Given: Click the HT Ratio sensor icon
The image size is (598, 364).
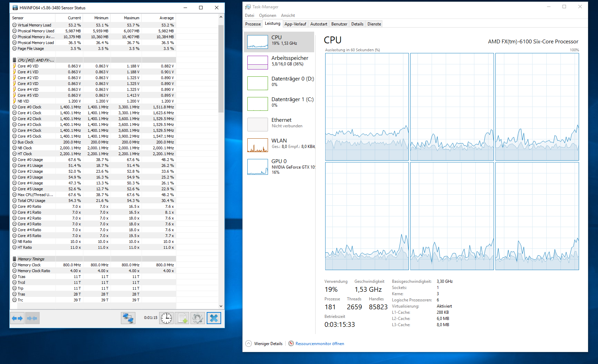Looking at the screenshot, I should click(14, 247).
